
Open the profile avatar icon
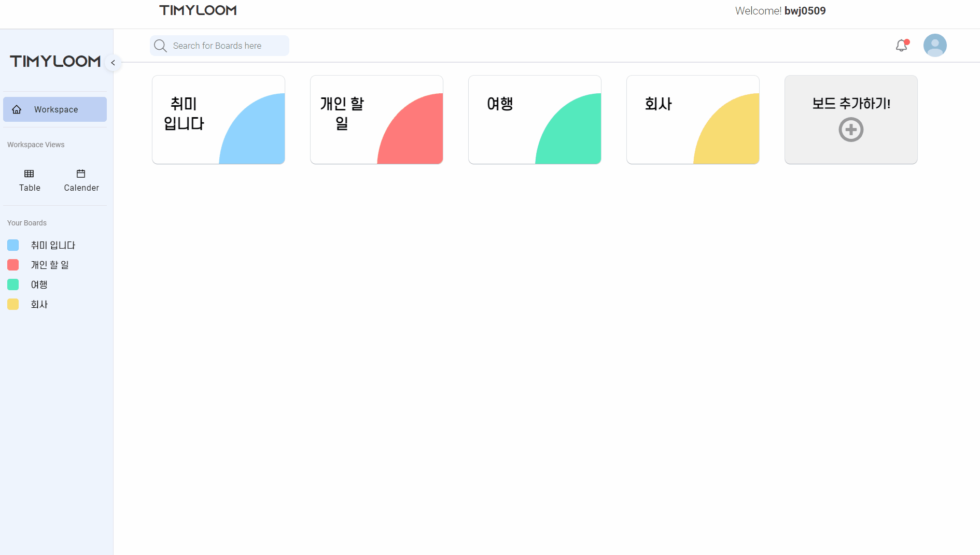[x=935, y=46]
